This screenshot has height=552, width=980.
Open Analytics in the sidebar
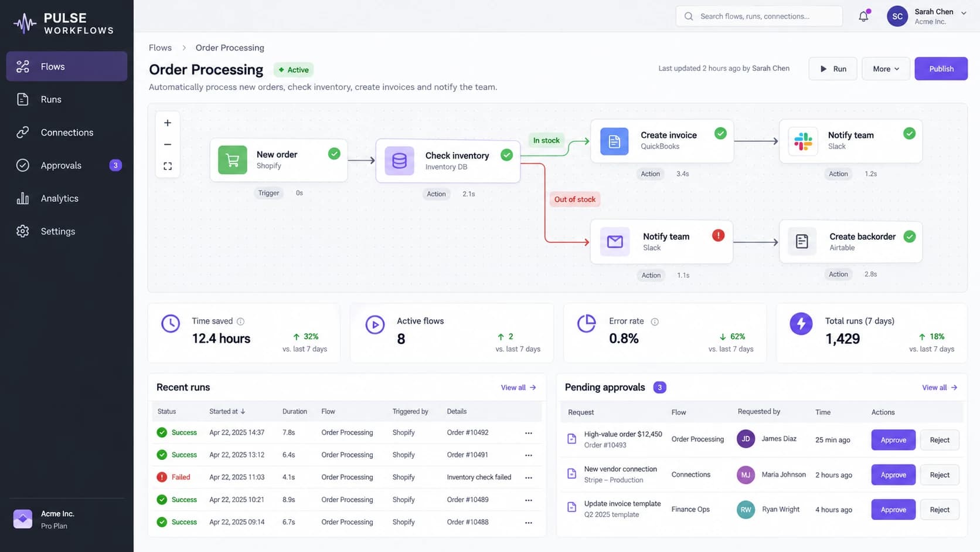click(x=67, y=198)
